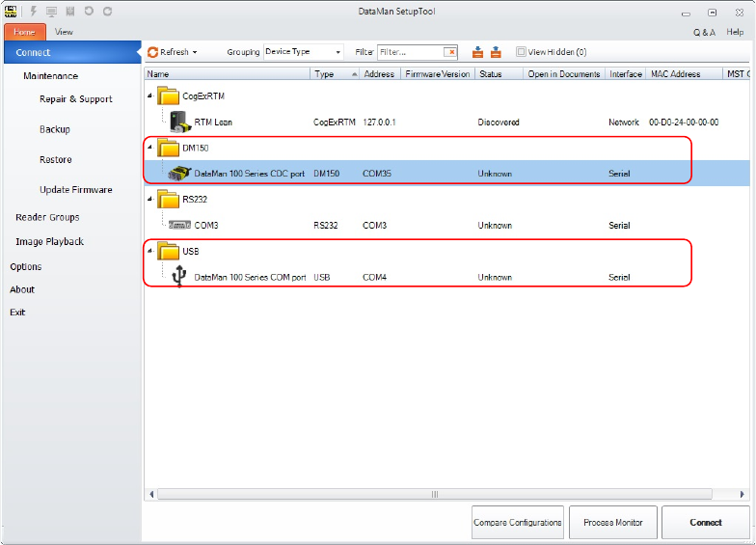Click the horizontal scrollbar thumb
Viewport: 756px width, 545px height.
(x=434, y=494)
